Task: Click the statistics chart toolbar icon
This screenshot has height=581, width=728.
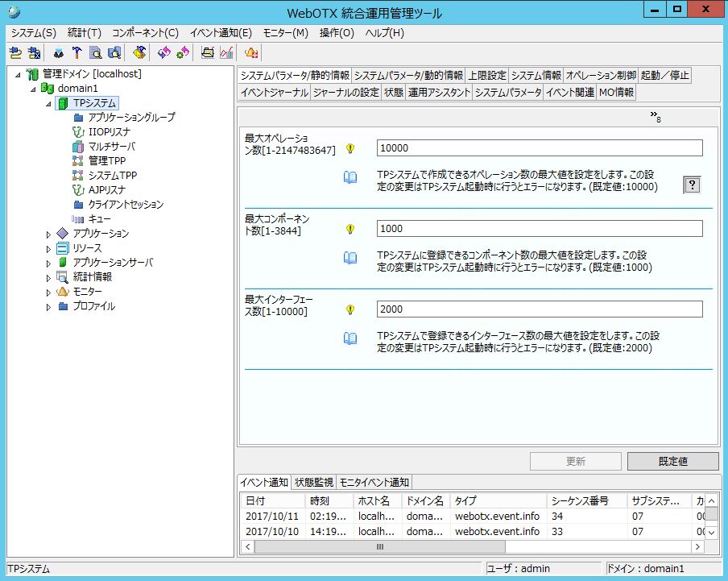Action: (x=226, y=53)
